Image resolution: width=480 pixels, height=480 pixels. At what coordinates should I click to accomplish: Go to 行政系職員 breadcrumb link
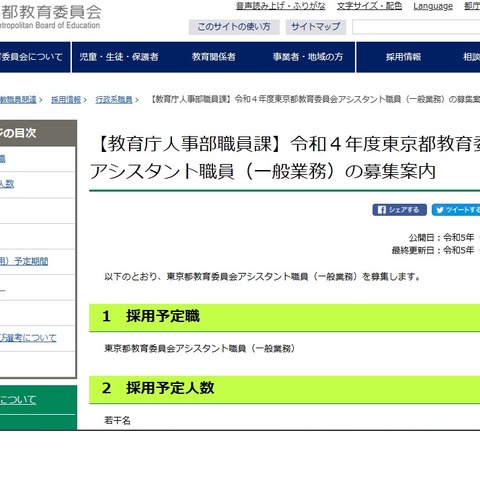(x=114, y=99)
